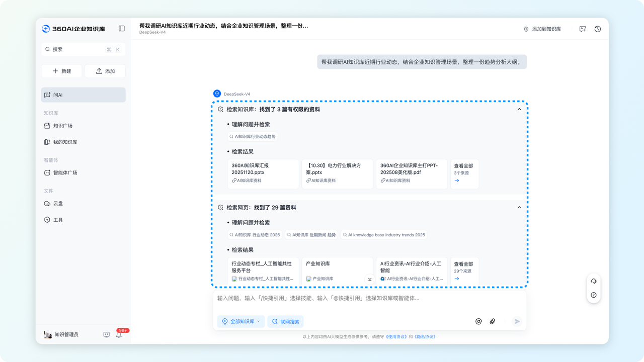
Task: Click the DeepSeek-V4 assistant avatar icon
Action: coord(217,94)
